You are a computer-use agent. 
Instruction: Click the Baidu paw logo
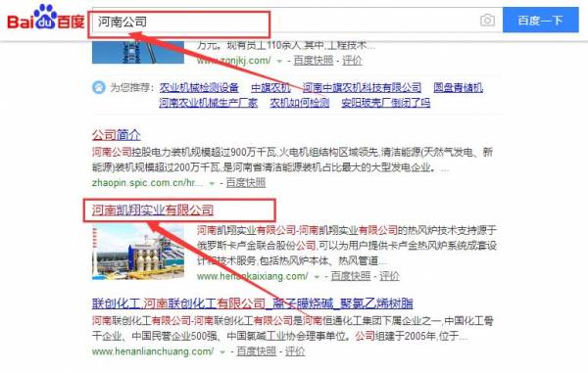click(x=45, y=18)
